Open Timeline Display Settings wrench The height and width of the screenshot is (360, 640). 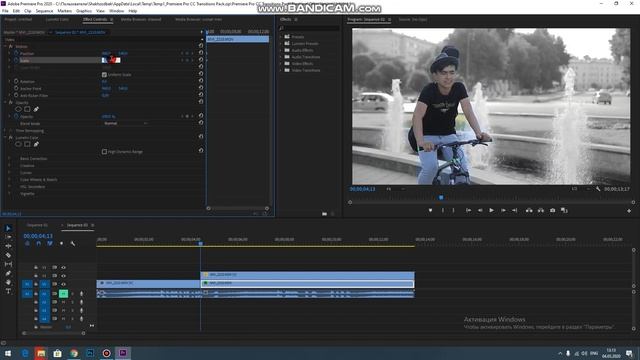click(x=73, y=244)
